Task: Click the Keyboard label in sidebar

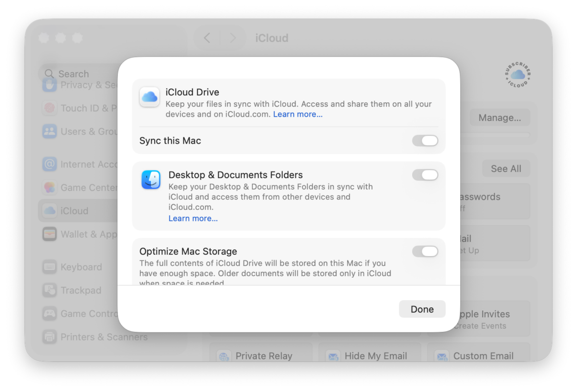Action: coord(81,267)
